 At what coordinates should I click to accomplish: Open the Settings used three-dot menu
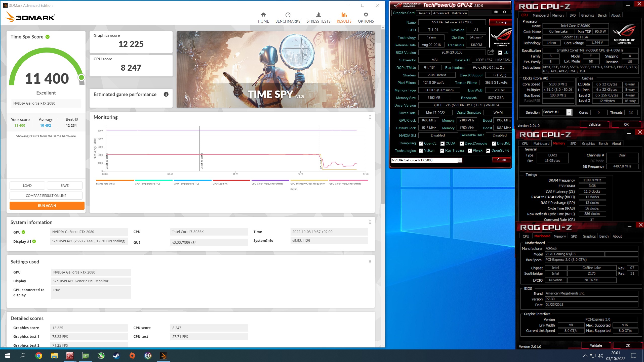pos(370,262)
